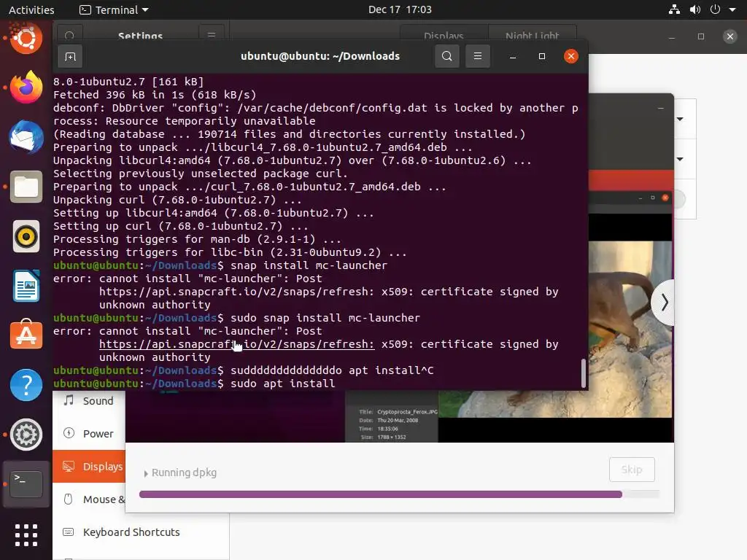Open a new tab in the terminal
This screenshot has height=560, width=747.
pyautogui.click(x=70, y=57)
